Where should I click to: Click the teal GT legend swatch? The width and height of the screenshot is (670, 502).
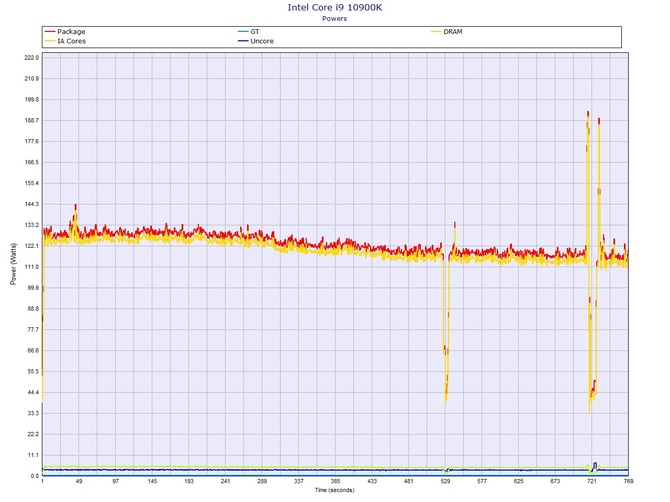click(243, 32)
